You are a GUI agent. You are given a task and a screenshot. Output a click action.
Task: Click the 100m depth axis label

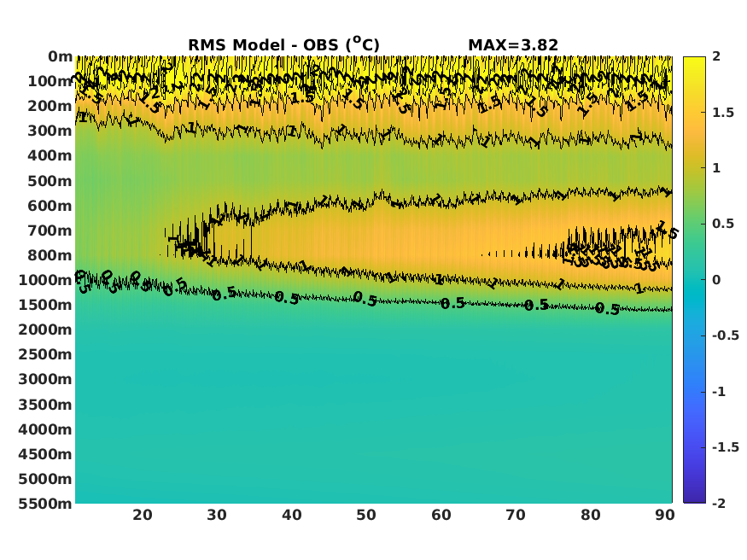coord(50,81)
